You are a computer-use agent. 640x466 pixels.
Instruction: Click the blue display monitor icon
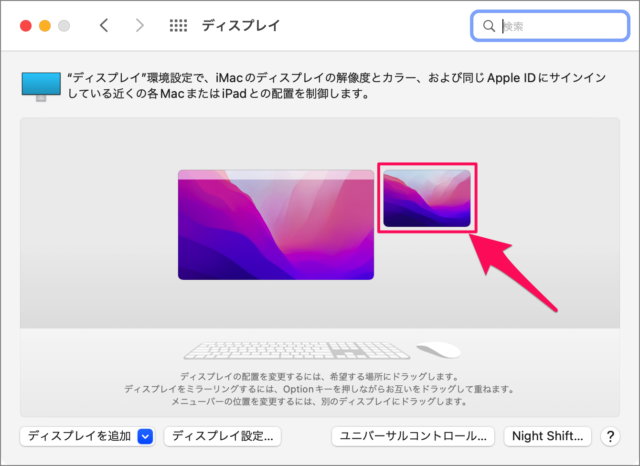tap(41, 87)
